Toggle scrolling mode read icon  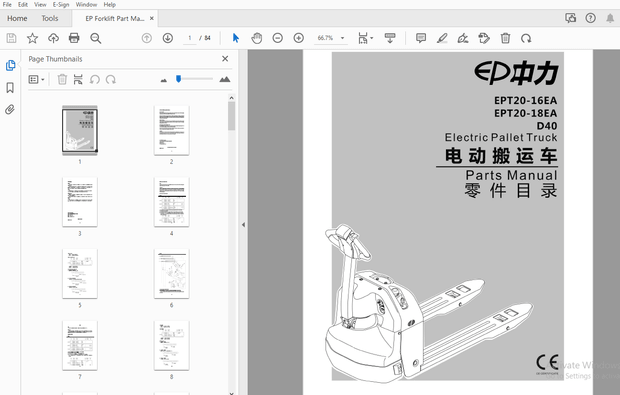tap(390, 38)
